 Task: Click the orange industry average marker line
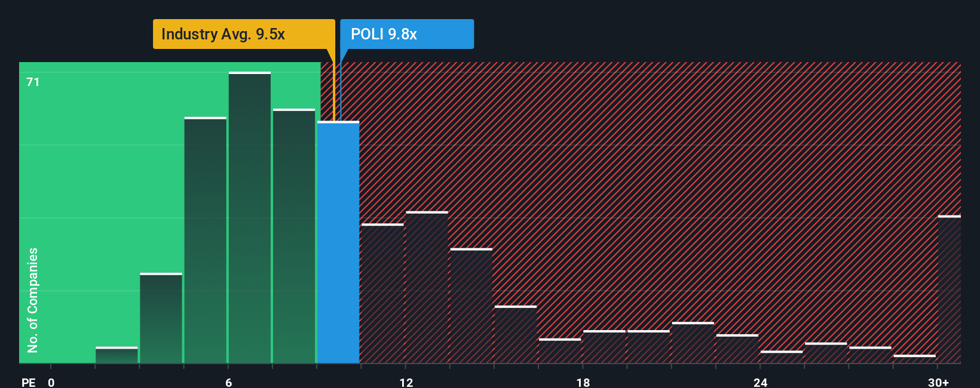coord(333,90)
